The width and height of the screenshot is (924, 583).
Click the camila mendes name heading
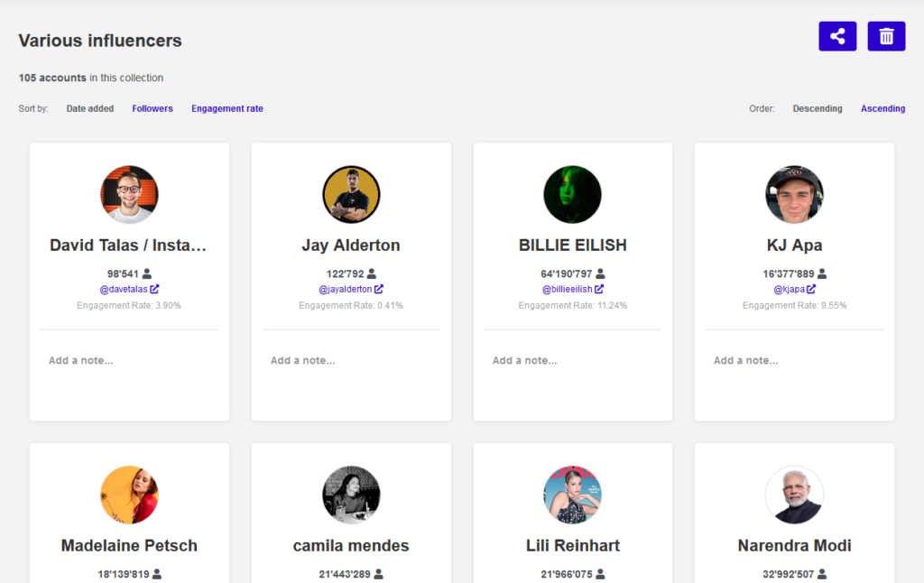click(x=351, y=546)
